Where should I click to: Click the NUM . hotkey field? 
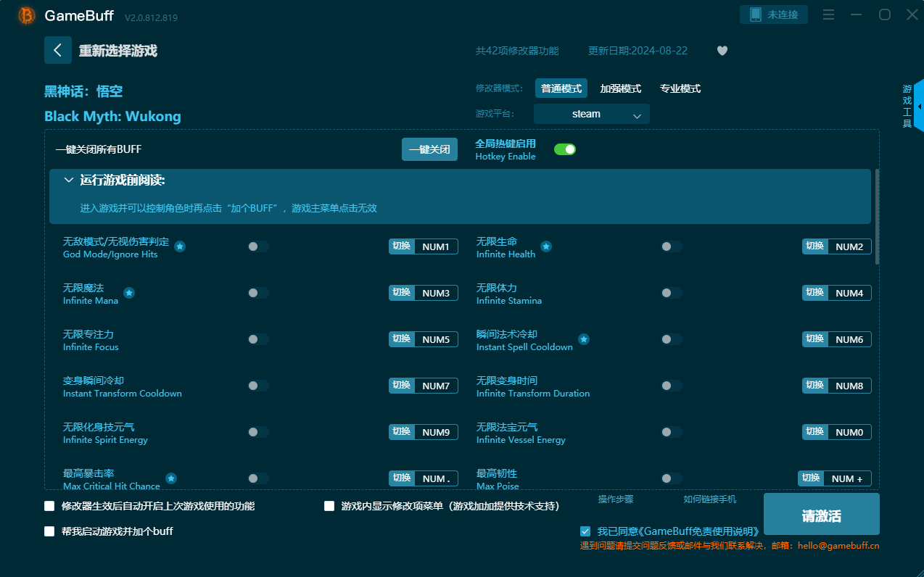click(436, 478)
